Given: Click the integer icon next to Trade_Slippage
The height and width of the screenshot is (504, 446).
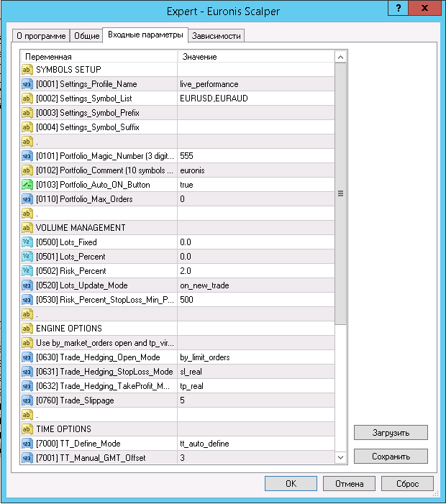Looking at the screenshot, I should [x=27, y=400].
